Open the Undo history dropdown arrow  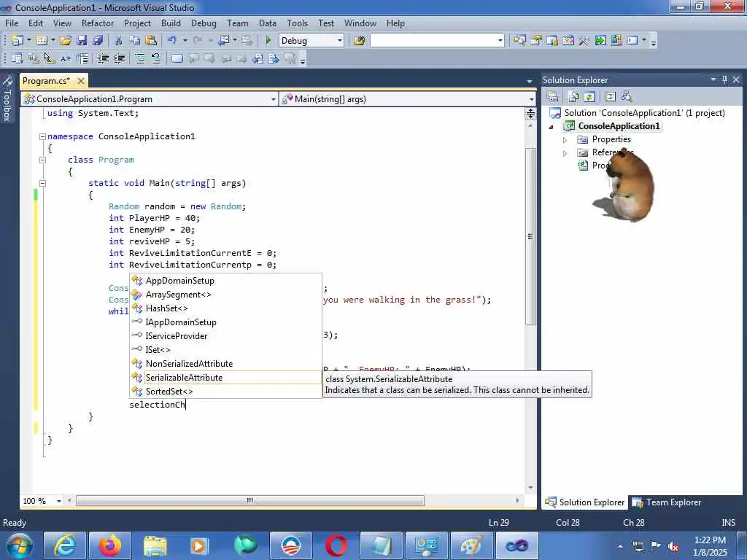point(185,41)
